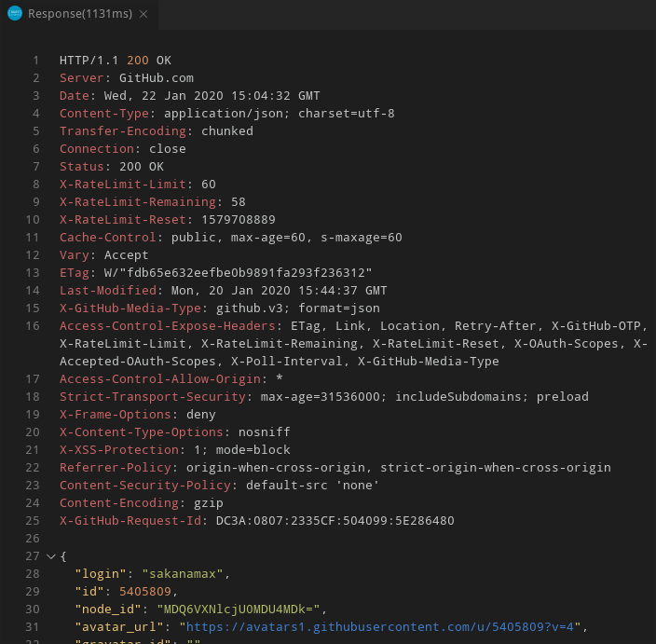This screenshot has height=644, width=656.
Task: Click the '1579708889' reset value
Action: click(239, 220)
